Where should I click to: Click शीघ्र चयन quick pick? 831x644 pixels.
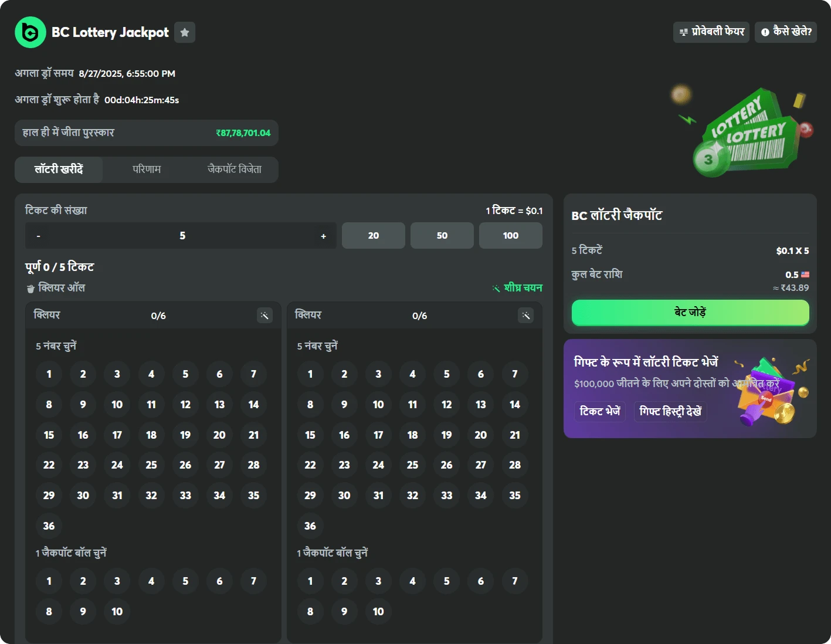pyautogui.click(x=517, y=288)
